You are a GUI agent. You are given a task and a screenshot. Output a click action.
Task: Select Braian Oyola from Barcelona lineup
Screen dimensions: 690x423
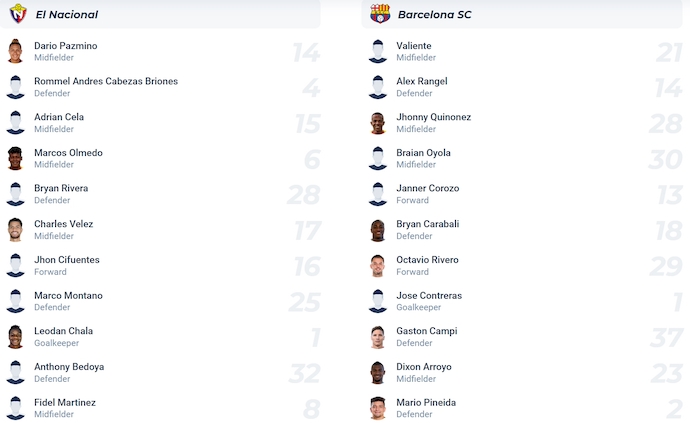pyautogui.click(x=423, y=153)
